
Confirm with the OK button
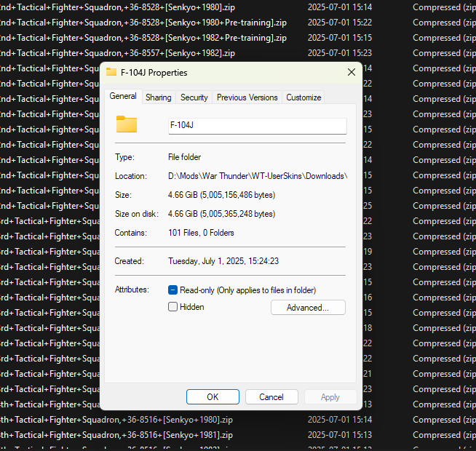(213, 397)
